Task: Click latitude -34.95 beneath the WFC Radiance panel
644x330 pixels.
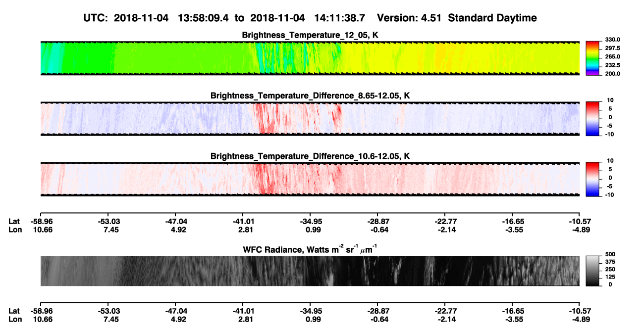Action: coord(310,311)
